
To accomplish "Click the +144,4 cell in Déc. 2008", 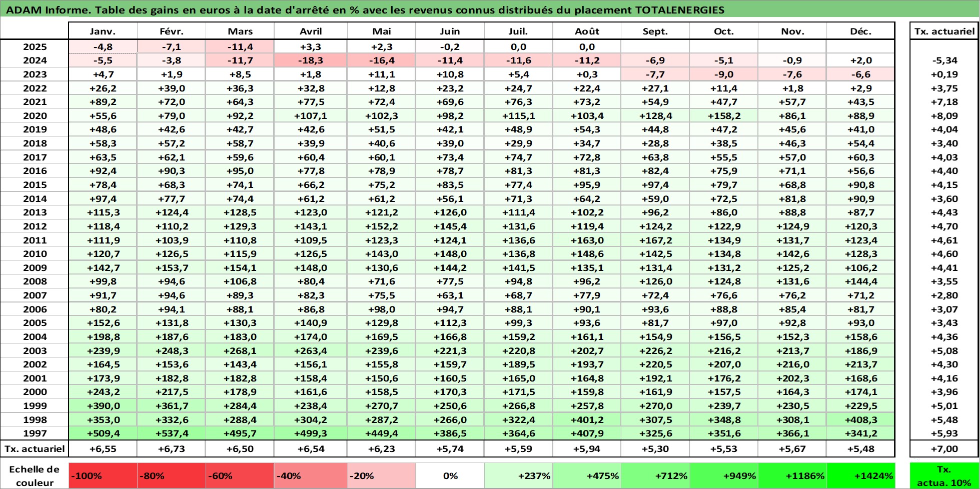I will (860, 281).
